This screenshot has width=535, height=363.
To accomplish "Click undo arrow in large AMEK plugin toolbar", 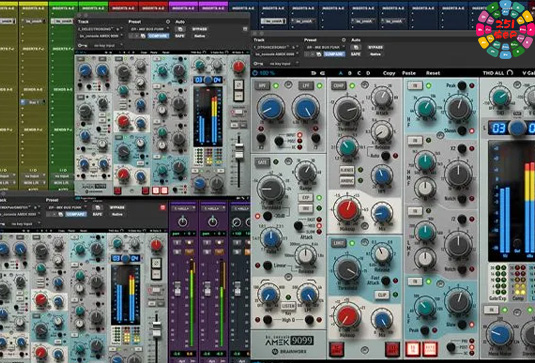I will [314, 73].
